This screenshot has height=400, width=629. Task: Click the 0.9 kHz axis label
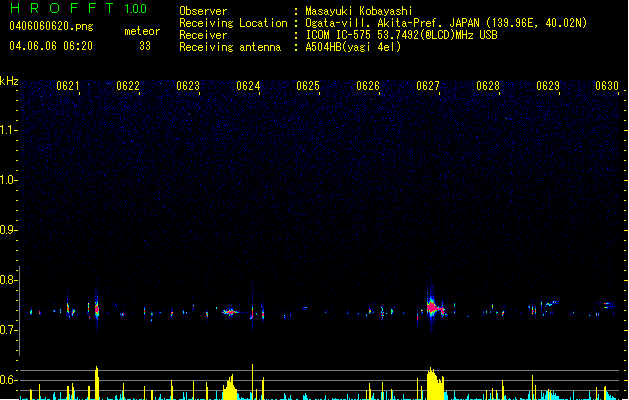click(x=9, y=230)
